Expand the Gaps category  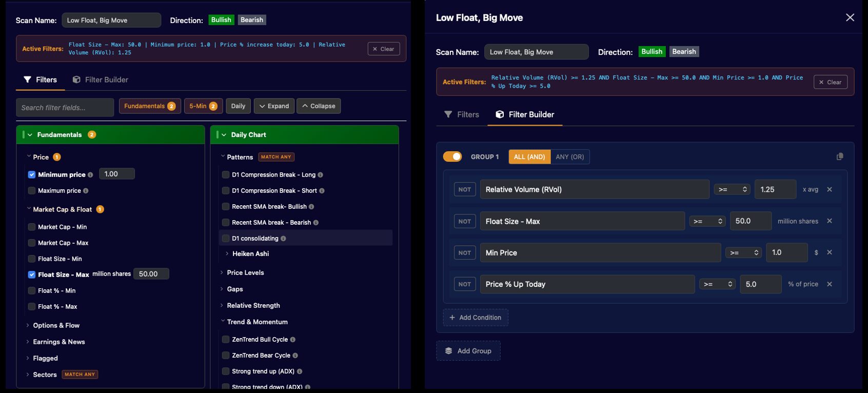pos(234,289)
